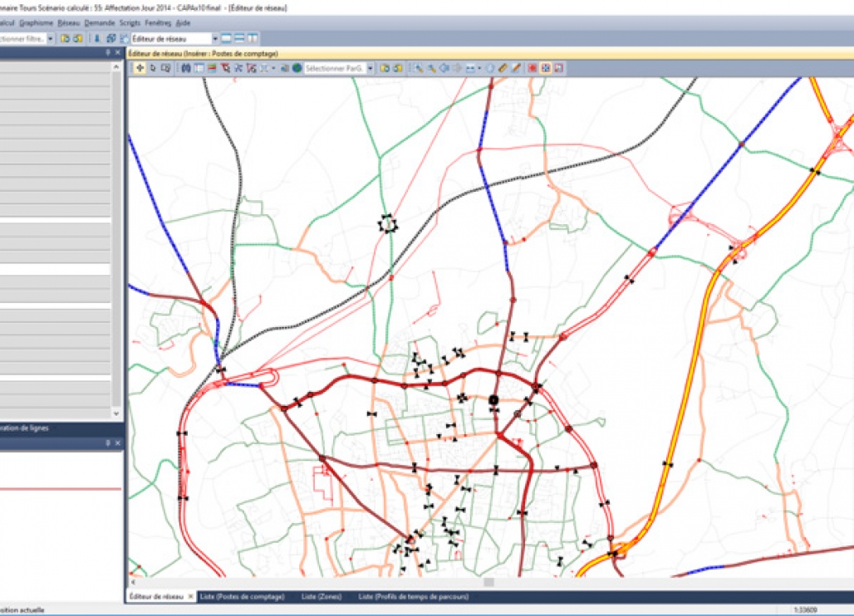Open the Graphisme menu

point(36,23)
